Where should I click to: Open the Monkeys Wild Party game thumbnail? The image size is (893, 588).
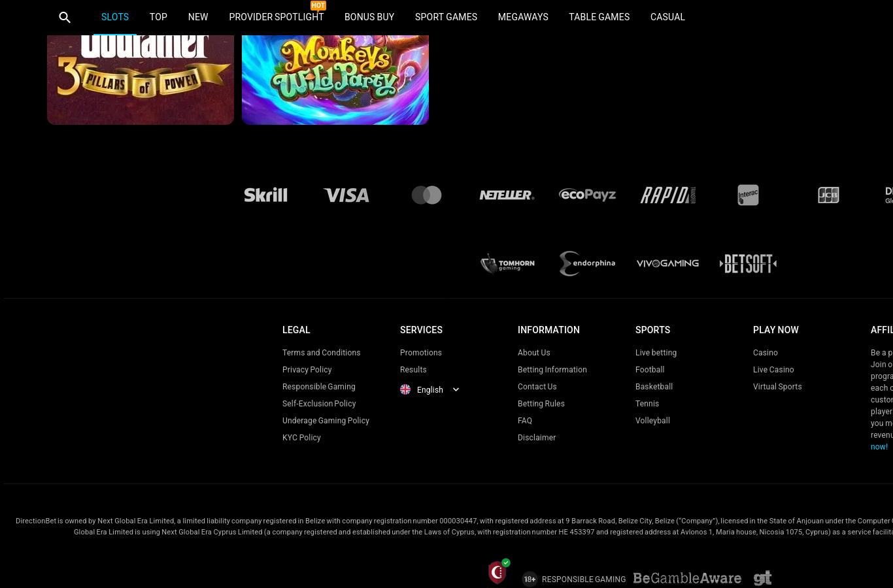[335, 80]
